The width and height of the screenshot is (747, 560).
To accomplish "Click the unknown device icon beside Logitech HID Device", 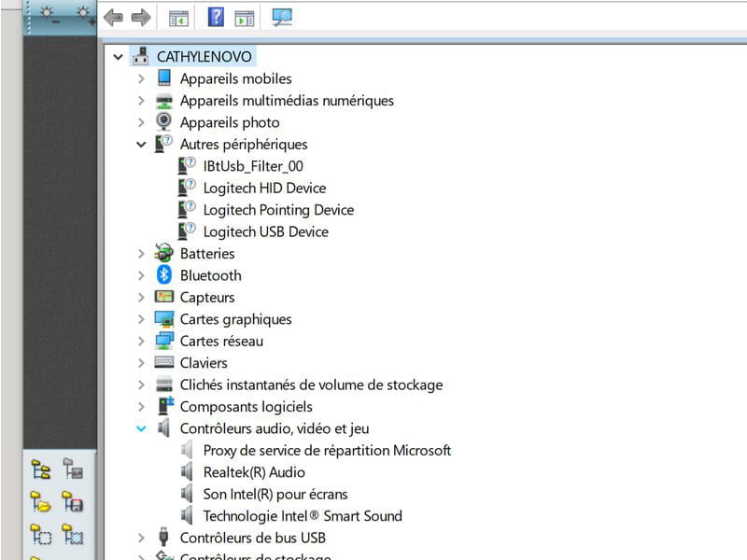I will tap(187, 188).
